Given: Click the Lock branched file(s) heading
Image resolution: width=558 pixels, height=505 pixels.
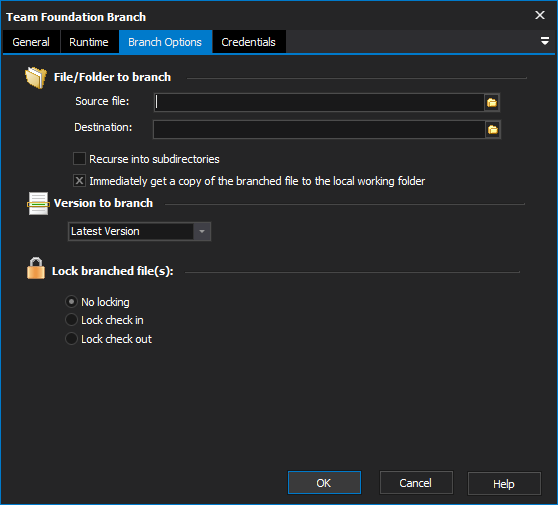Looking at the screenshot, I should pos(113,271).
